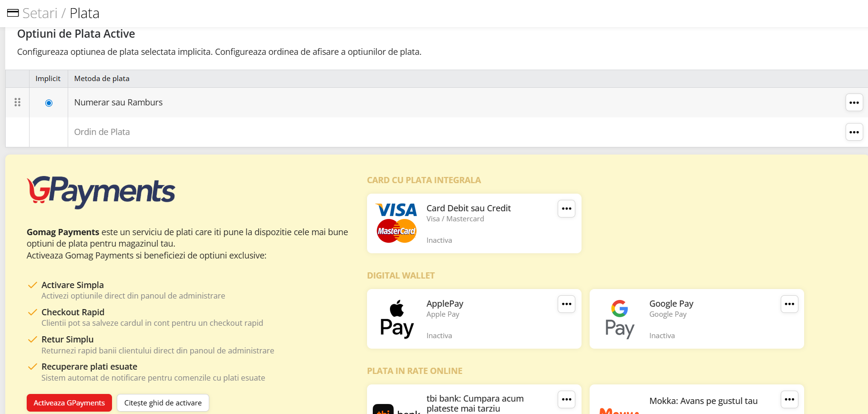Click the DIGITAL WALLET section heading
Screen dimensions: 868x414
click(401, 276)
